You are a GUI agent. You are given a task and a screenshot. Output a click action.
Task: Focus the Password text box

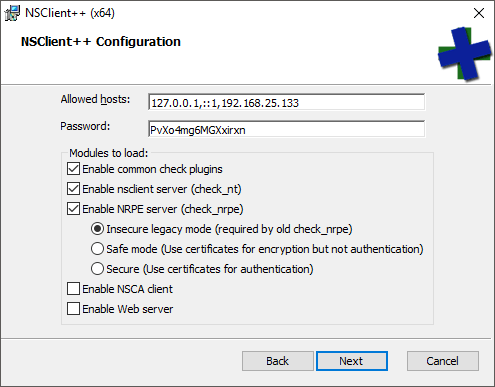[x=286, y=129]
